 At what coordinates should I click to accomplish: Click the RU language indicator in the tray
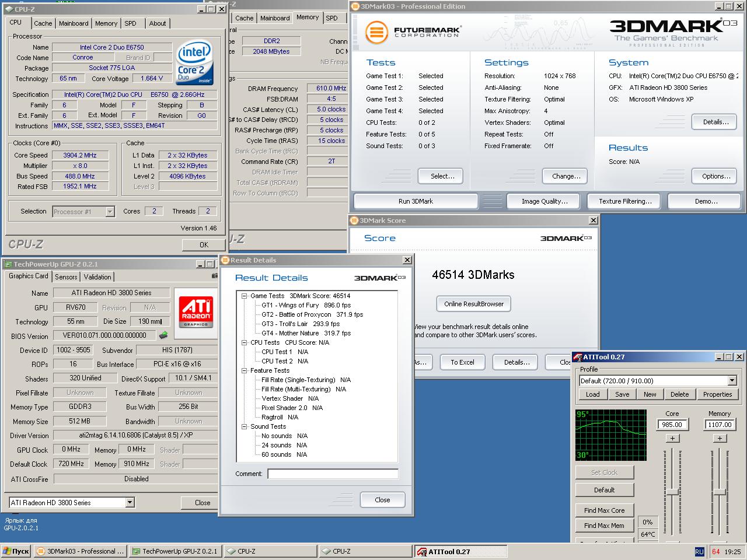click(x=699, y=551)
